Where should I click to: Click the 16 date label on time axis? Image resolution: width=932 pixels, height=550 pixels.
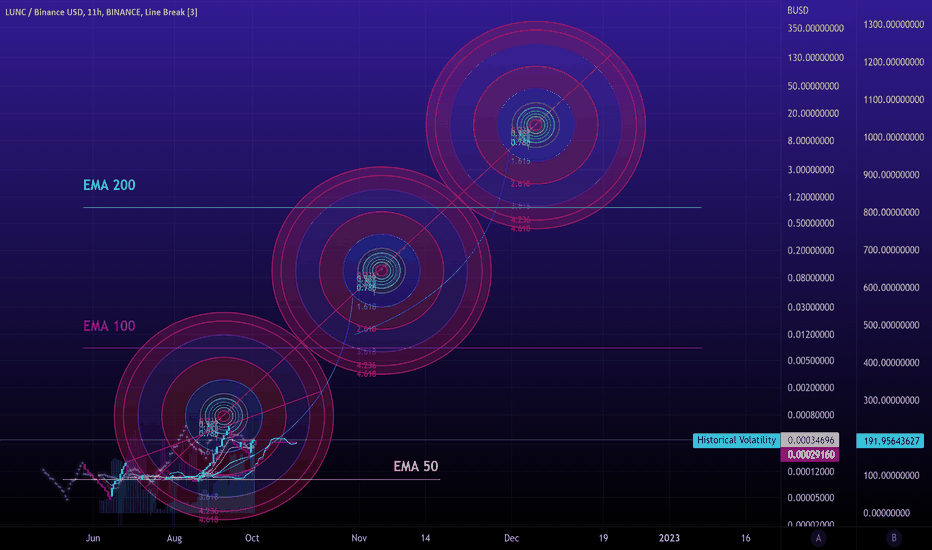pos(745,538)
